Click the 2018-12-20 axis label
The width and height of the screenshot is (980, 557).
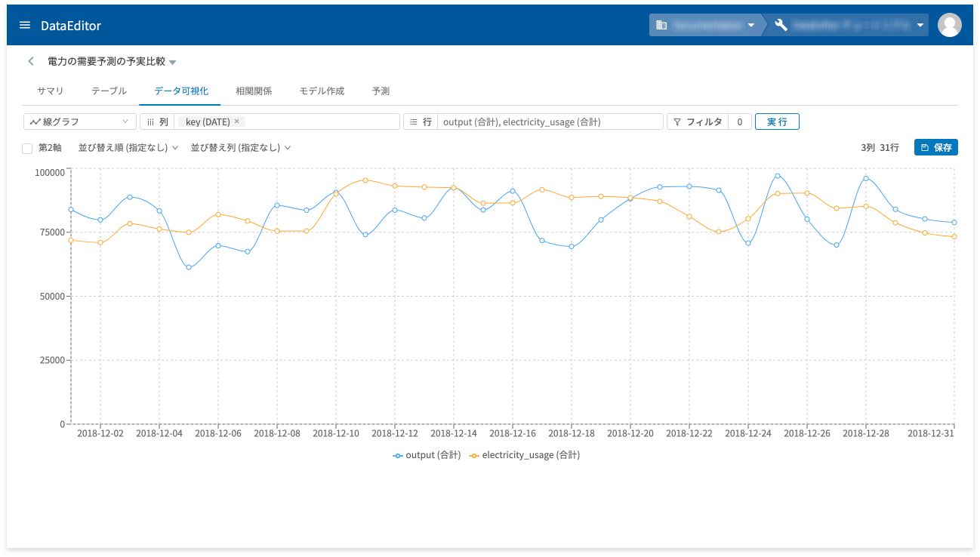630,434
